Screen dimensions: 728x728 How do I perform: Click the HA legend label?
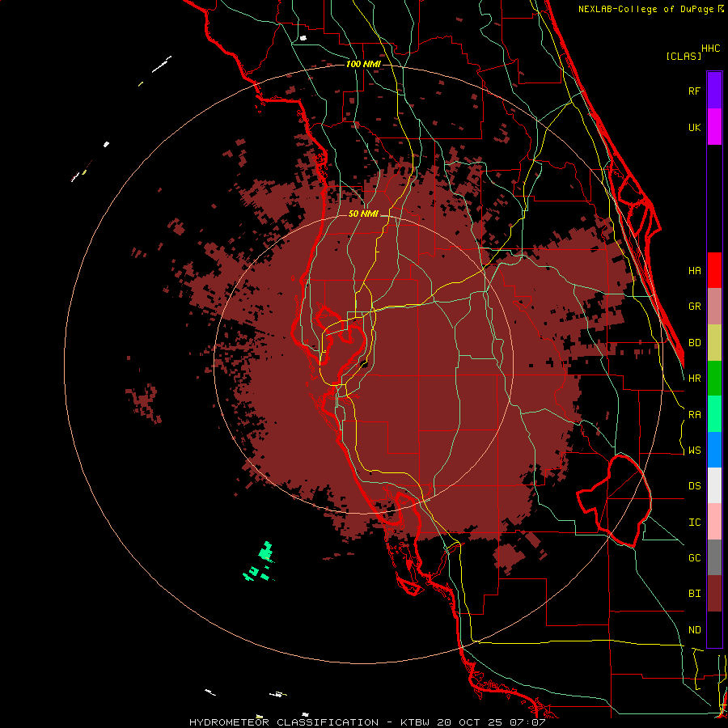pyautogui.click(x=694, y=271)
